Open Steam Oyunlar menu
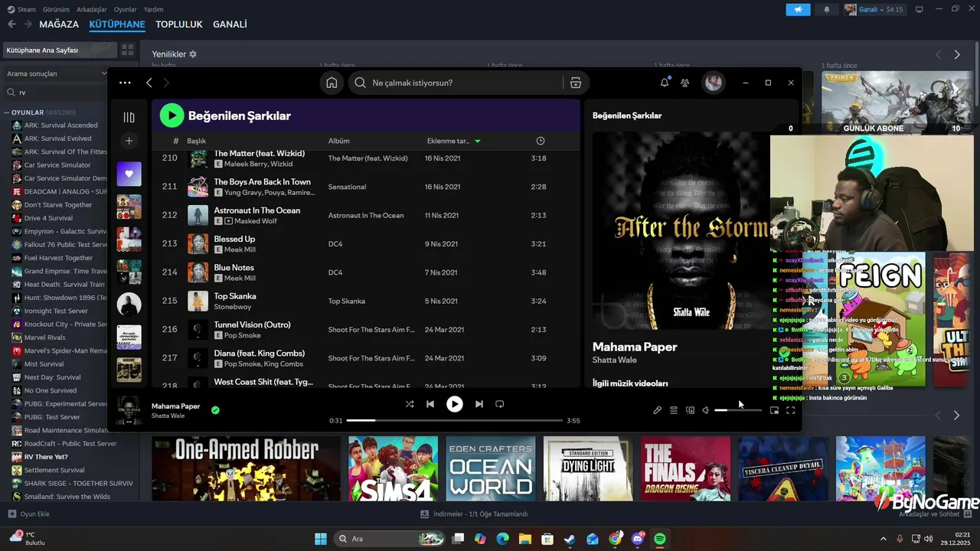 coord(126,9)
